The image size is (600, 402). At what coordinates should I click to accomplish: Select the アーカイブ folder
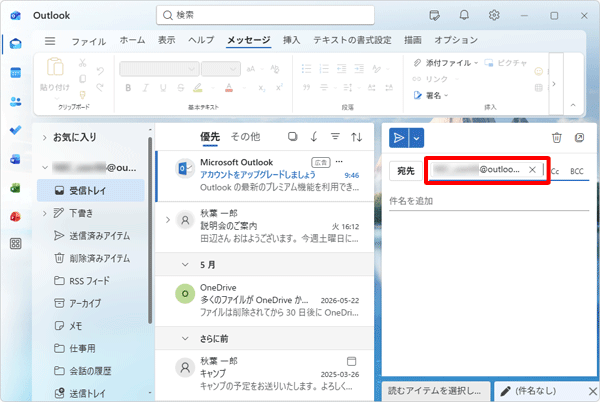click(x=92, y=303)
